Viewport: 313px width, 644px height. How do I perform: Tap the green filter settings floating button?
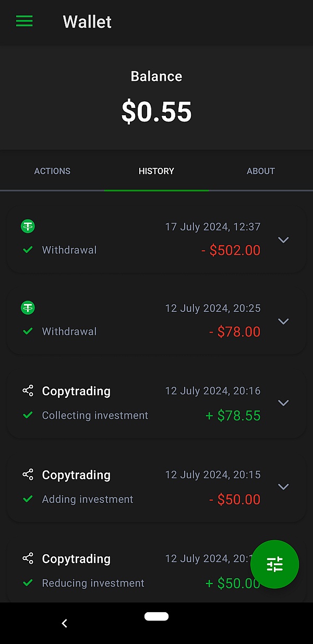[274, 564]
